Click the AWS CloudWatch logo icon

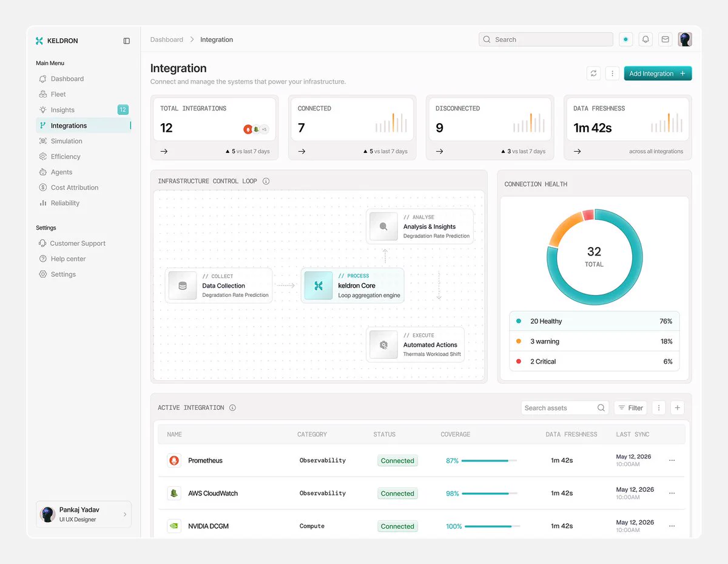coord(174,493)
